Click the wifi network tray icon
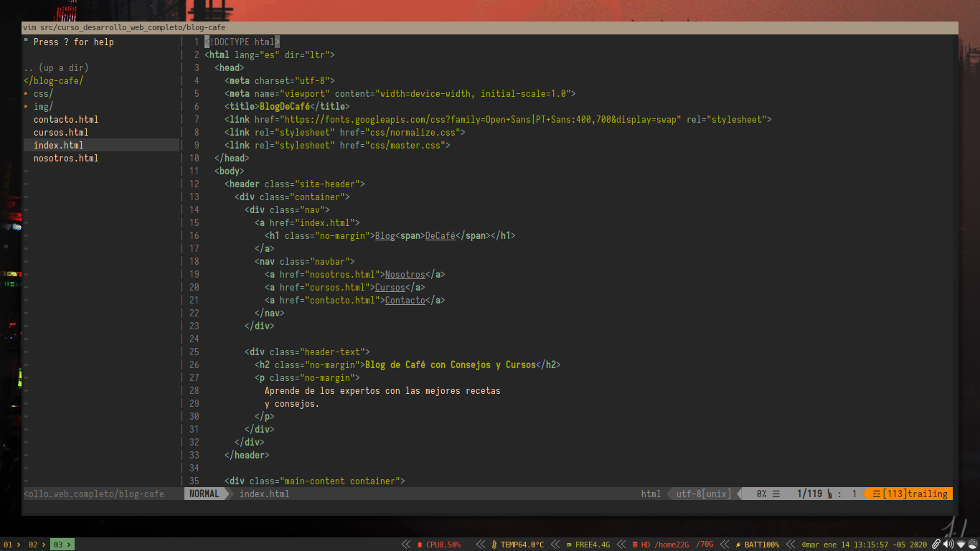The height and width of the screenshot is (551, 980). click(961, 545)
